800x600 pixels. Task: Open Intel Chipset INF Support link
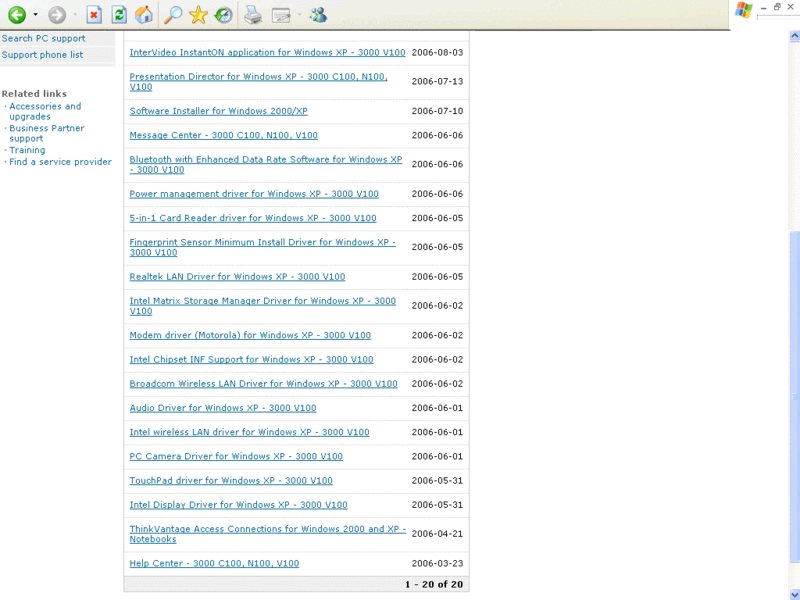(x=252, y=359)
